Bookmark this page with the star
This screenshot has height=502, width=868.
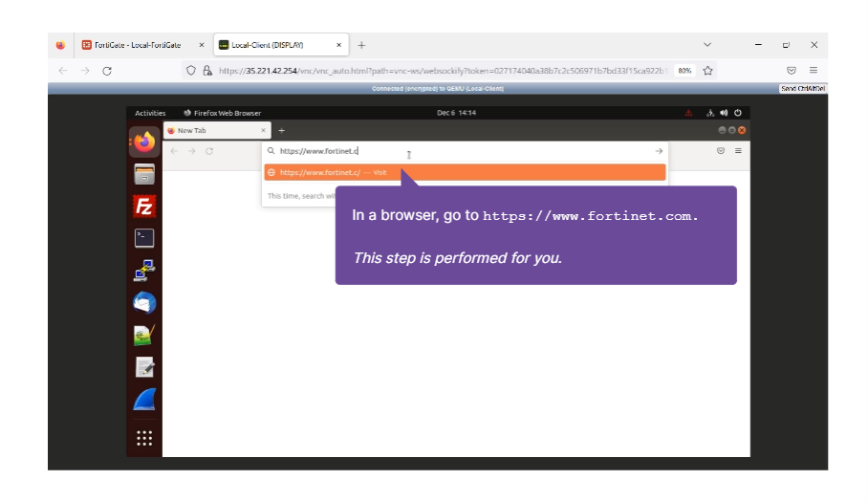707,71
